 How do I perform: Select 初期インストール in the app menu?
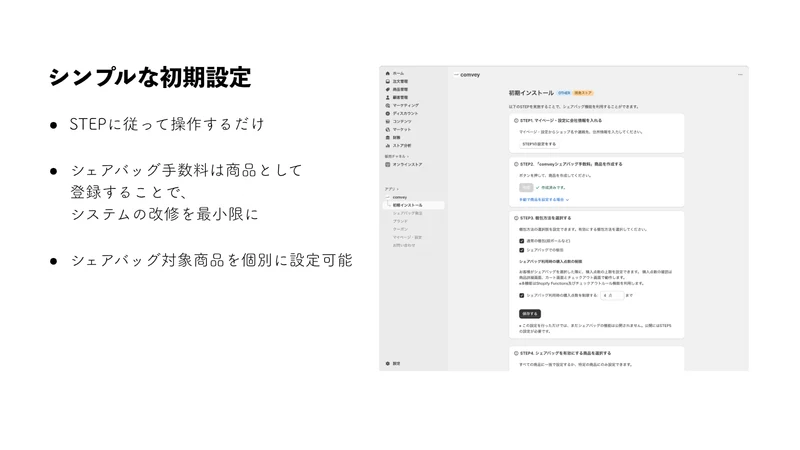pyautogui.click(x=413, y=205)
